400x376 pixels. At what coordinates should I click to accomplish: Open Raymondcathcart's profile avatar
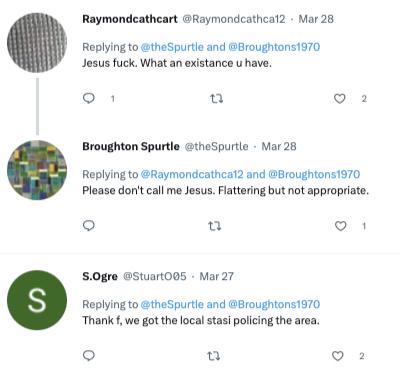click(37, 43)
